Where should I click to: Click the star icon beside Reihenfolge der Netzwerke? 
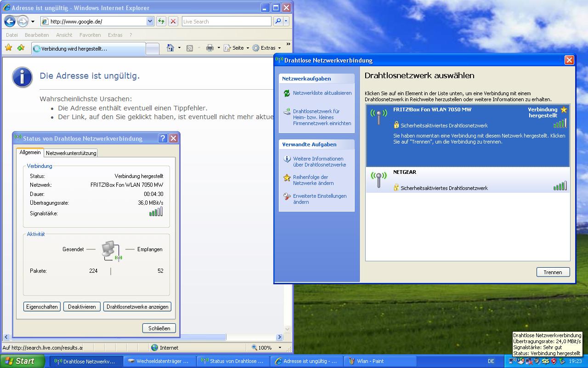(287, 178)
